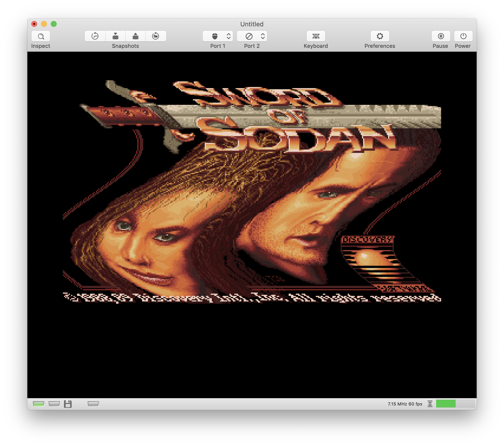Image resolution: width=504 pixels, height=446 pixels.
Task: Click the Power button
Action: 463,36
